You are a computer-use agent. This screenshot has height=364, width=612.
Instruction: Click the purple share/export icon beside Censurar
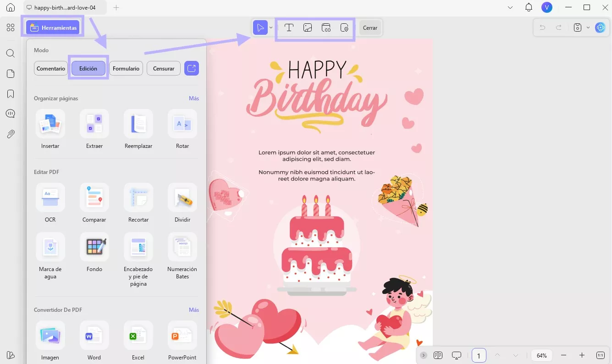coord(192,69)
